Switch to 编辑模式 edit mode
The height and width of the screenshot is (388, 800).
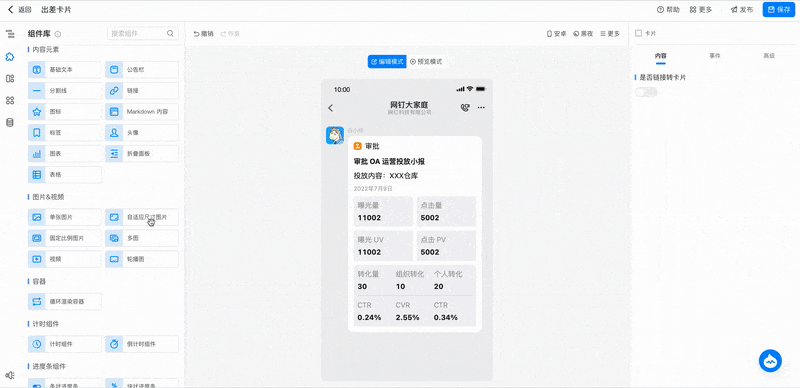[387, 61]
